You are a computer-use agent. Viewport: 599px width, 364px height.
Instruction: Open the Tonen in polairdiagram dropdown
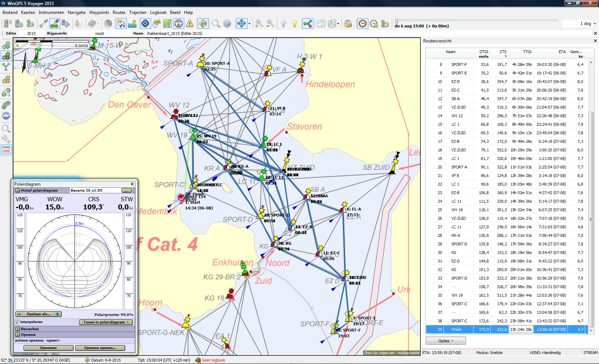tap(106, 322)
